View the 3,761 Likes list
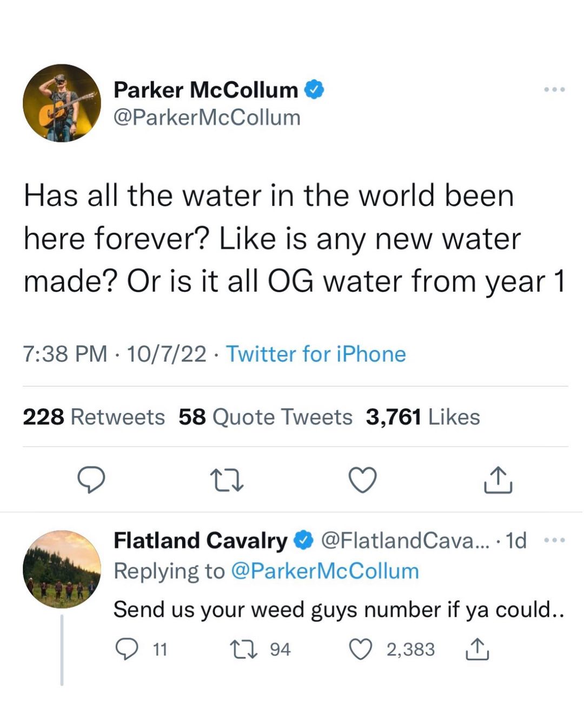Image resolution: width=584 pixels, height=728 pixels. point(423,417)
